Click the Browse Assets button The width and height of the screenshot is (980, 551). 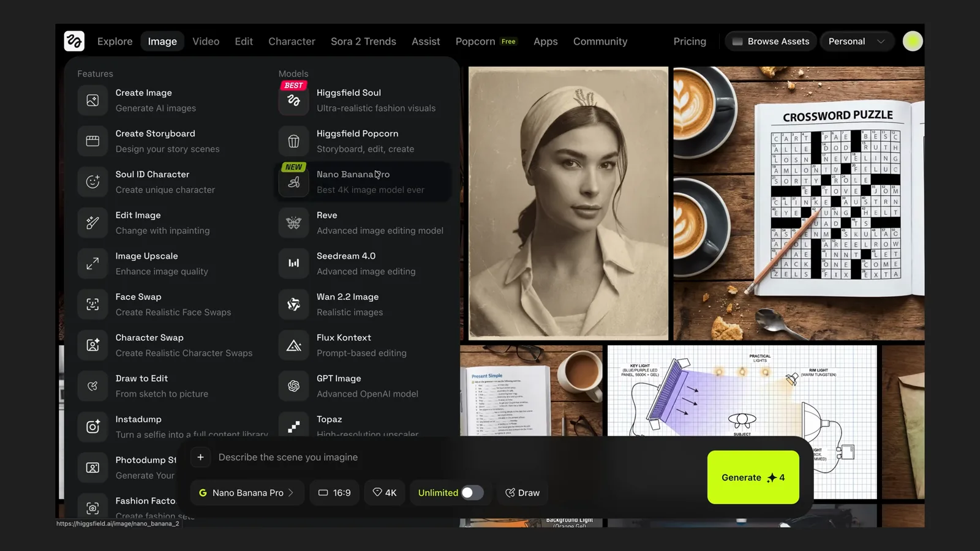tap(771, 41)
